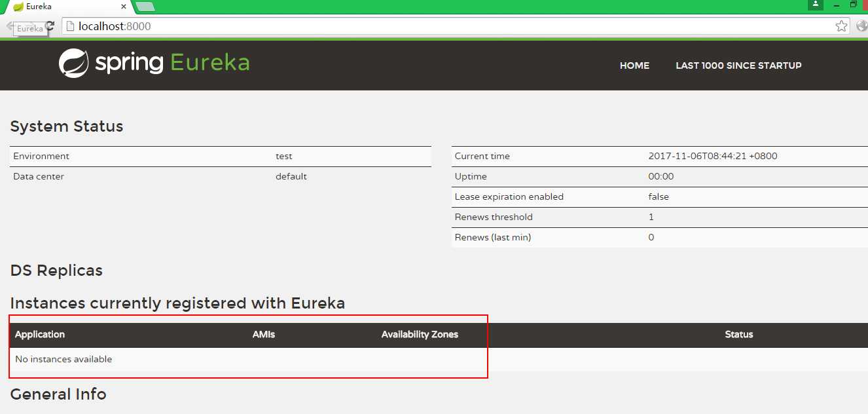The image size is (868, 414).
Task: Select the Eureka browser tab
Action: 69,7
